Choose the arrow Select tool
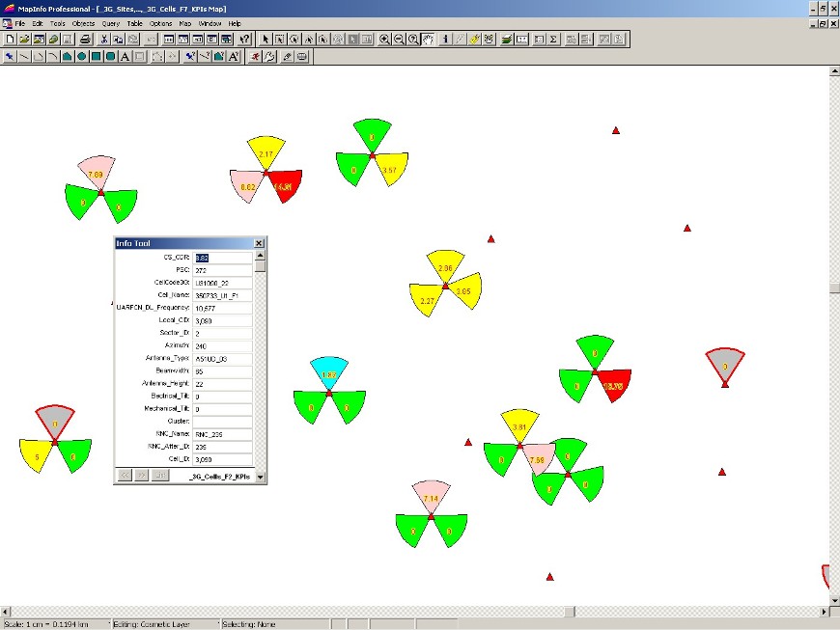 click(x=266, y=40)
